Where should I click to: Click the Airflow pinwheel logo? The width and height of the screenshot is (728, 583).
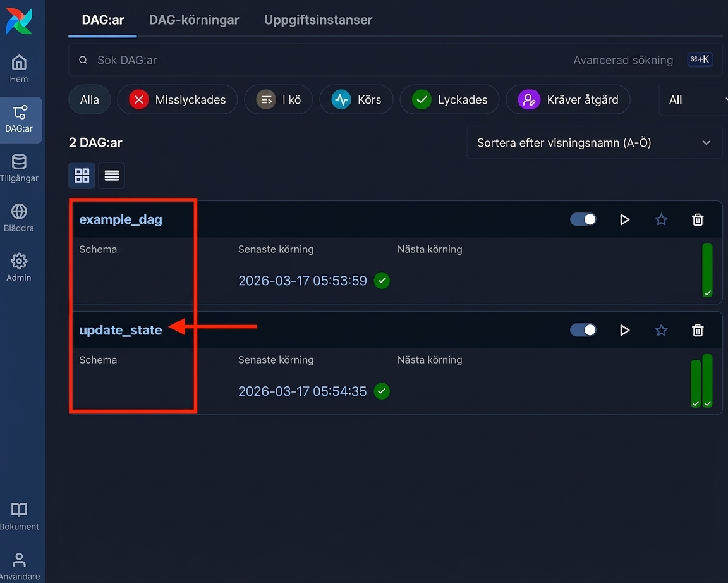tap(19, 21)
